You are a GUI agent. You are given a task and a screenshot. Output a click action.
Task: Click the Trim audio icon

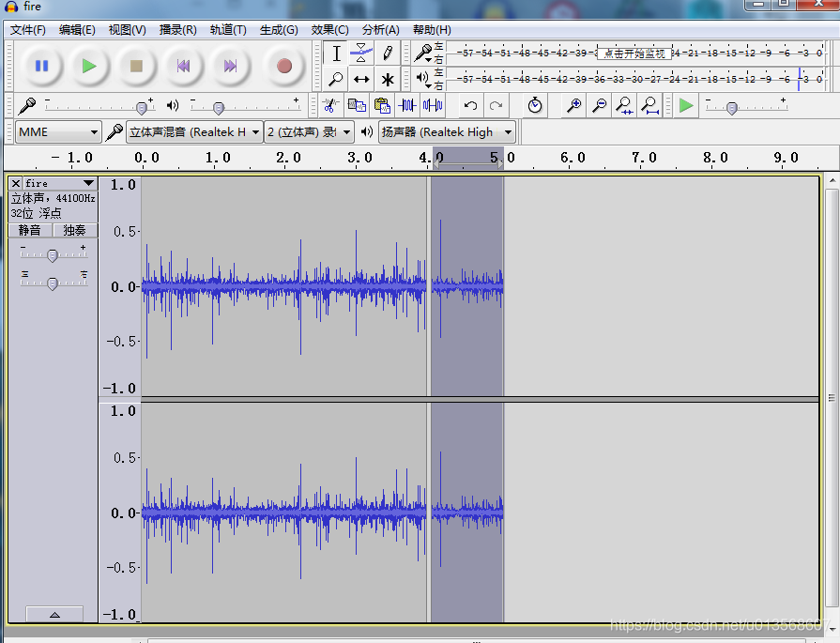(x=407, y=105)
